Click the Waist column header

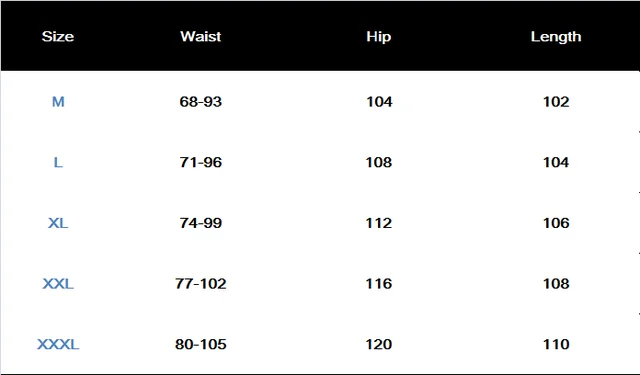(200, 37)
